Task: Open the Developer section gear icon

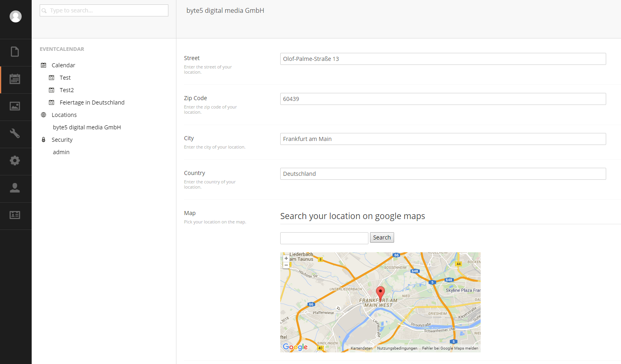Action: (15, 161)
